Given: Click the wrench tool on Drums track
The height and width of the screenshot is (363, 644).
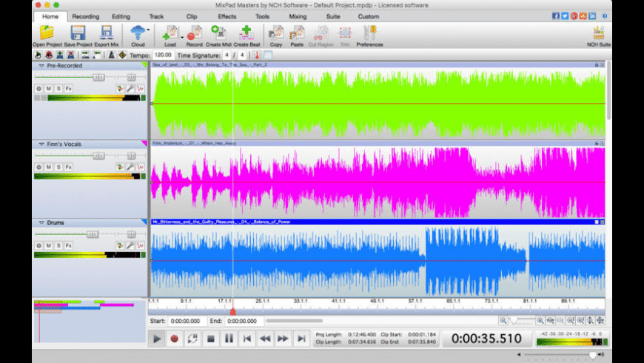Looking at the screenshot, I should (x=130, y=245).
